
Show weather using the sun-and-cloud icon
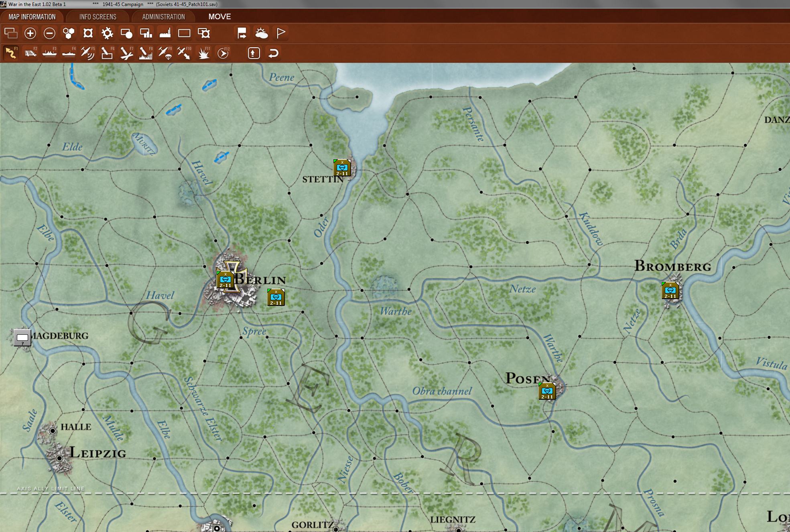tap(261, 33)
